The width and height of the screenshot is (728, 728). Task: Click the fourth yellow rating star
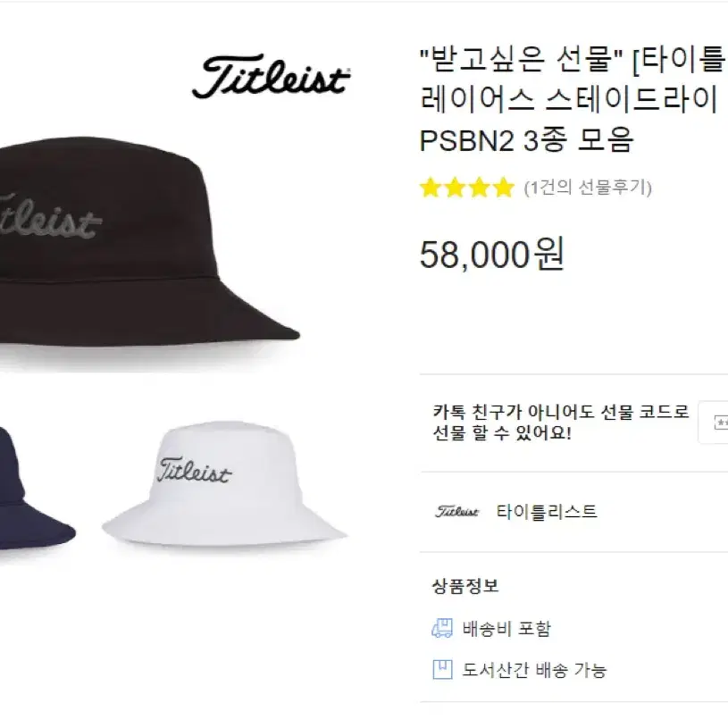click(x=503, y=188)
